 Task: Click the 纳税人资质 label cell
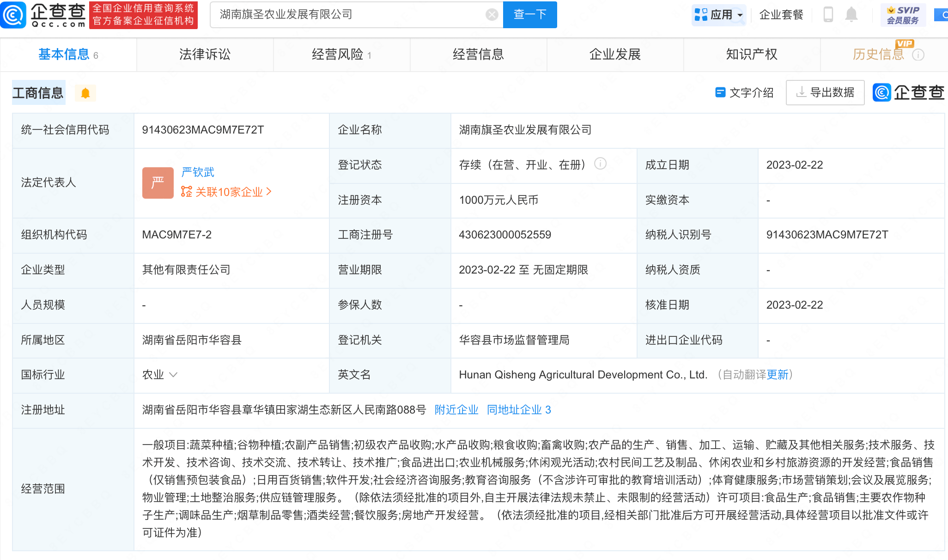[698, 270]
